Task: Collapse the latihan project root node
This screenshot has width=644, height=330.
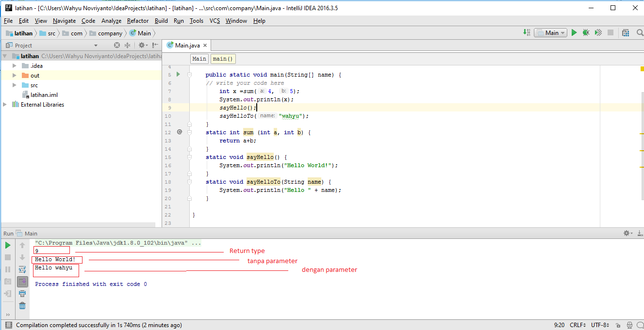Action: [5, 56]
